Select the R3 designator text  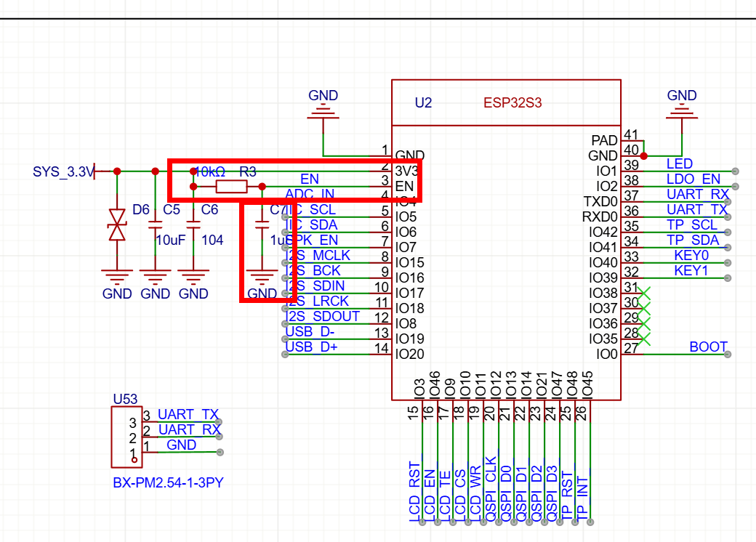(248, 171)
